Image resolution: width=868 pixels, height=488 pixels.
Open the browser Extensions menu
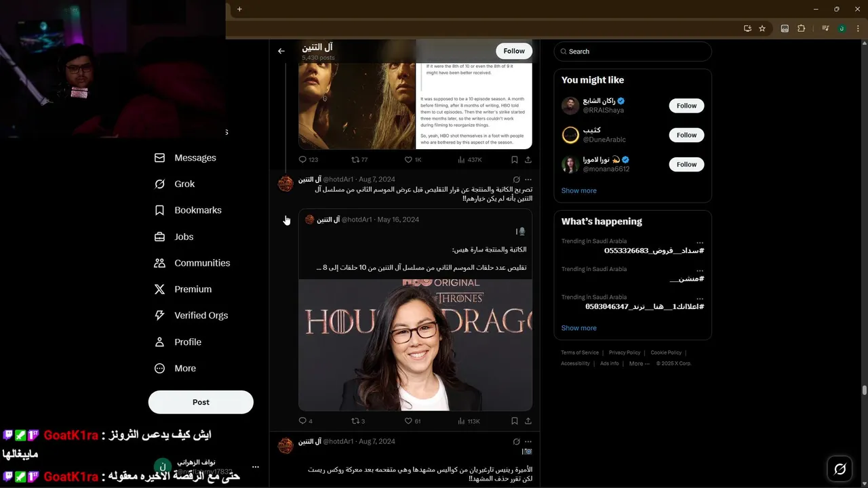[x=801, y=28]
